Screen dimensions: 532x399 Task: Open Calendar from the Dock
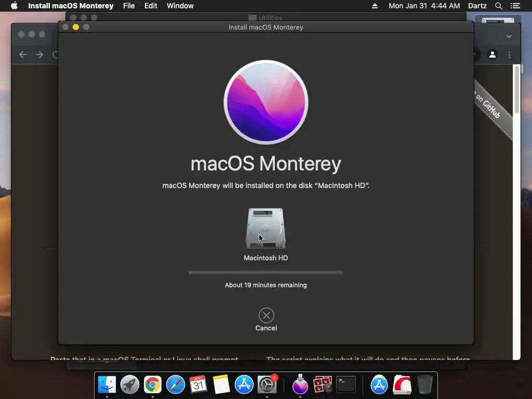[198, 384]
